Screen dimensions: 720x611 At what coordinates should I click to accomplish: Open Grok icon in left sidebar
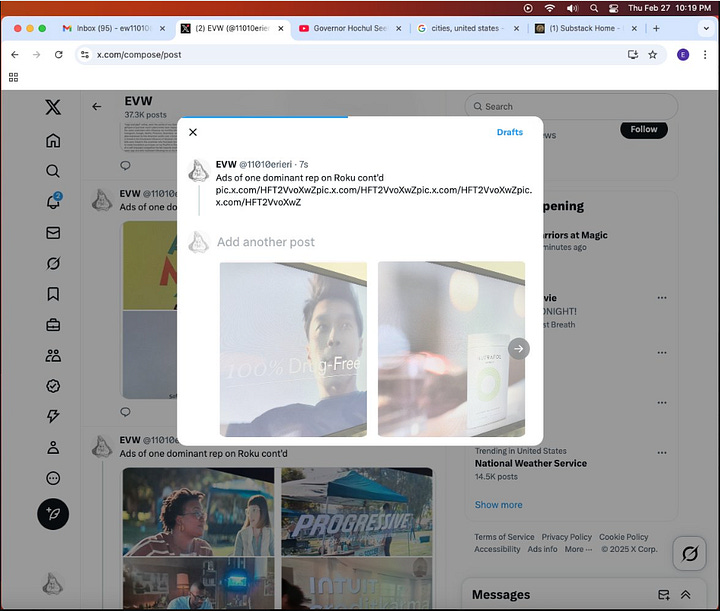click(x=53, y=263)
